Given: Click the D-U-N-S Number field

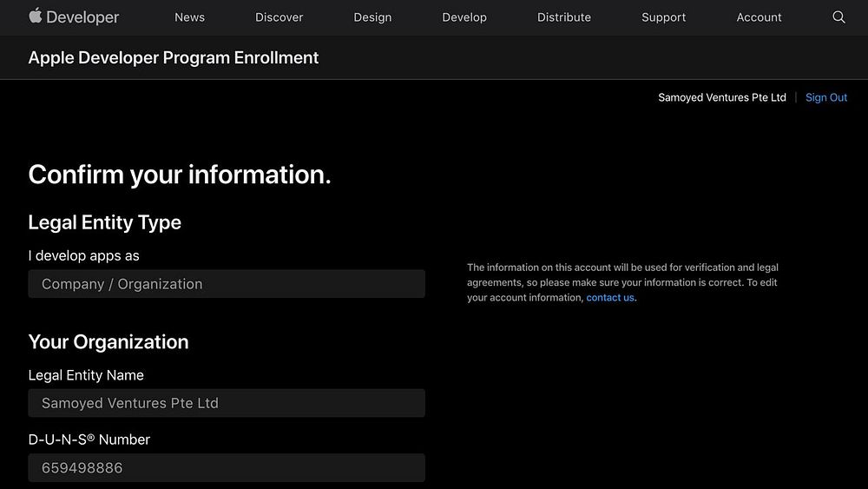Looking at the screenshot, I should (x=227, y=467).
